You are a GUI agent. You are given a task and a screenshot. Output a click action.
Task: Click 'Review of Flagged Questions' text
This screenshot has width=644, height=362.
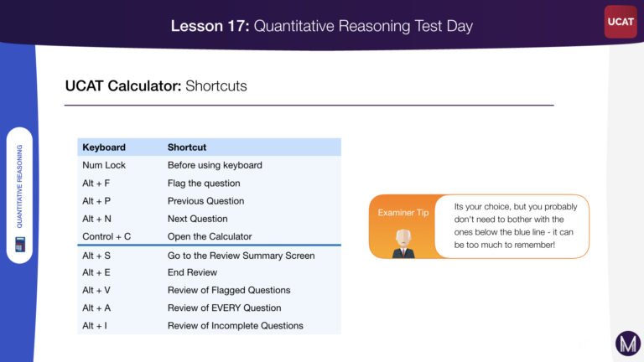click(229, 290)
